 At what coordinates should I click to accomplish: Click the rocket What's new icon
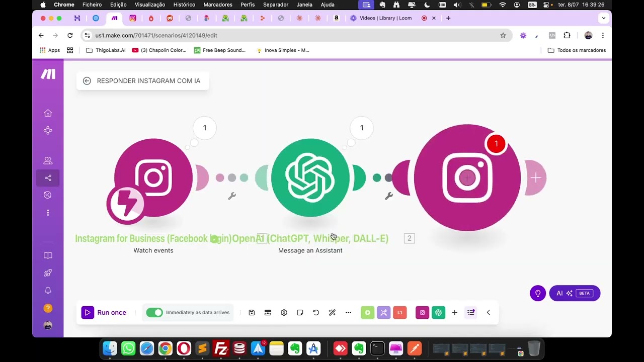click(x=48, y=273)
